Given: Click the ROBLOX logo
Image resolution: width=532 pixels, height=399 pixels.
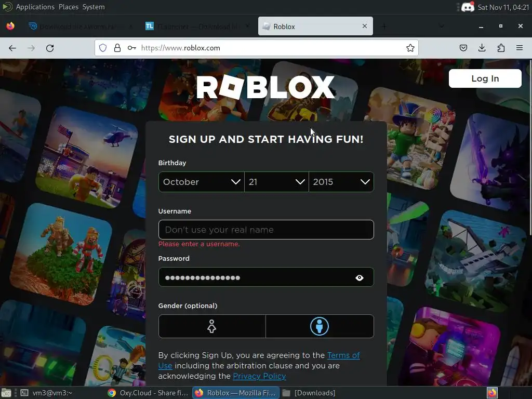Looking at the screenshot, I should (265, 87).
